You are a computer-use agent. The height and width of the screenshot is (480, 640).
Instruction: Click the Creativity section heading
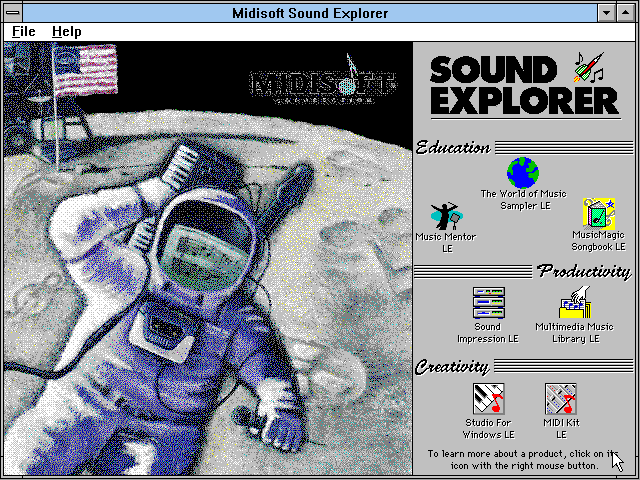point(452,367)
